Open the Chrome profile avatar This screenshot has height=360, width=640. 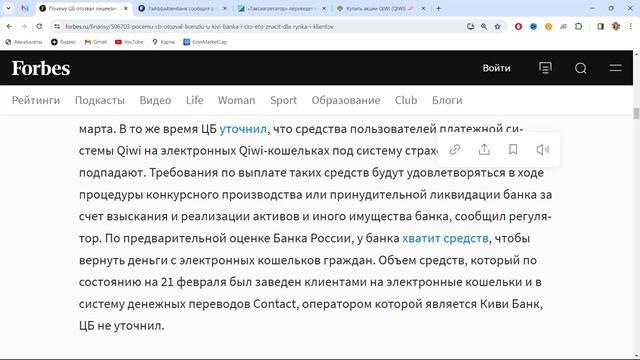(x=616, y=27)
